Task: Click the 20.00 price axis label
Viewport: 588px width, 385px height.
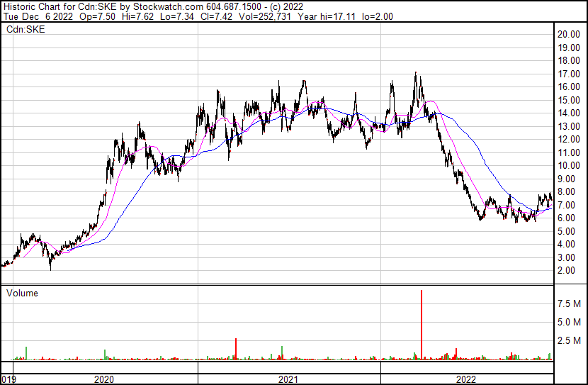Action: tap(569, 34)
